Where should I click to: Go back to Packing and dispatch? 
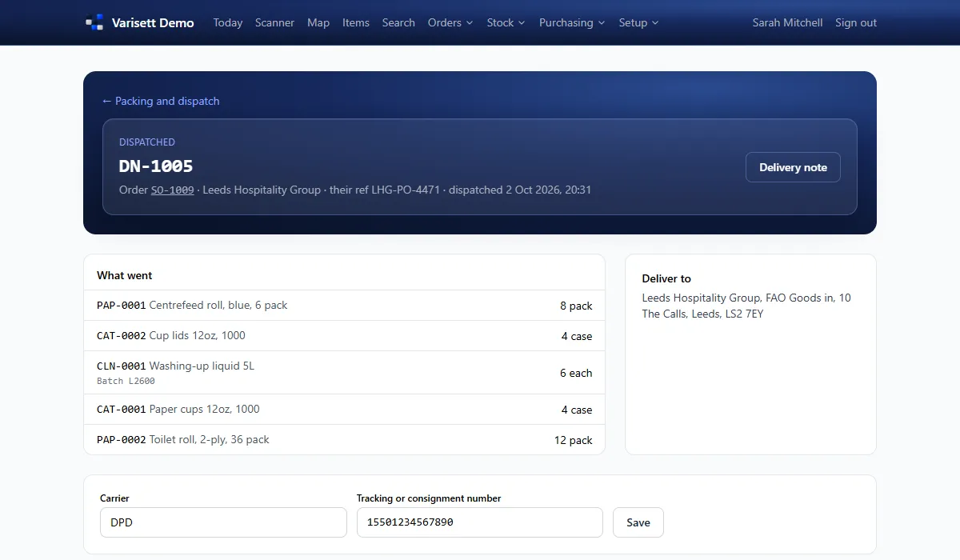(161, 101)
